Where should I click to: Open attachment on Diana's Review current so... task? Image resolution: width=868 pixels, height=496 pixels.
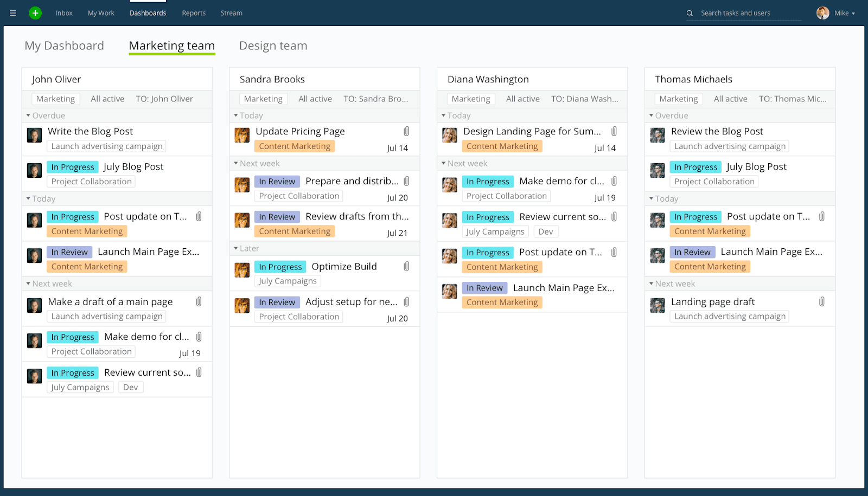click(x=614, y=217)
